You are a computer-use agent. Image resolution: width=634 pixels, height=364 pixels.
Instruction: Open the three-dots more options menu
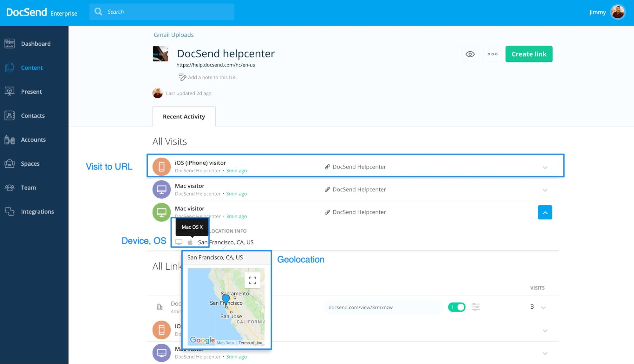(492, 54)
